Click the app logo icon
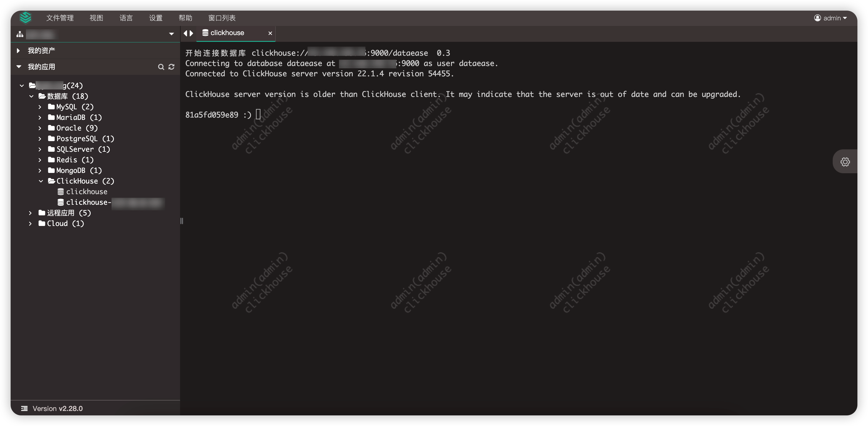Image resolution: width=868 pixels, height=426 pixels. pos(26,18)
